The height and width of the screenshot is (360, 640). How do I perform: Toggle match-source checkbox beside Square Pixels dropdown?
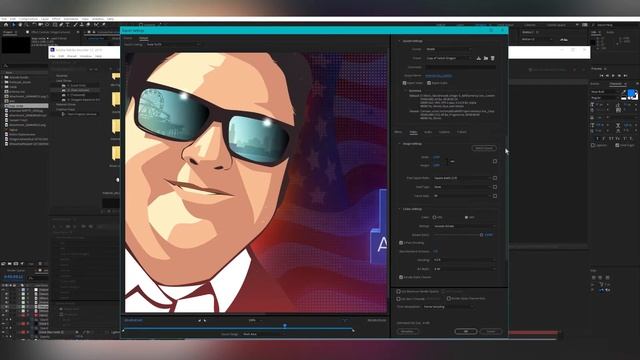click(x=495, y=178)
